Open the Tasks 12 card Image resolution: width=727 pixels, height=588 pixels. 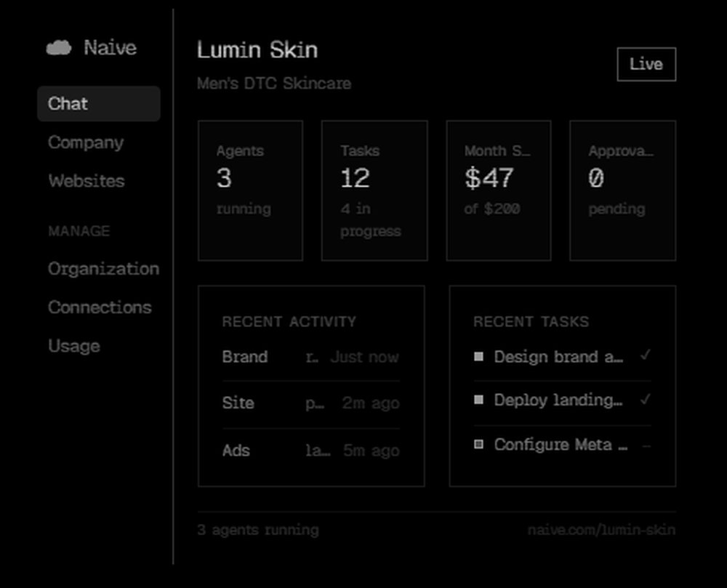tap(374, 190)
